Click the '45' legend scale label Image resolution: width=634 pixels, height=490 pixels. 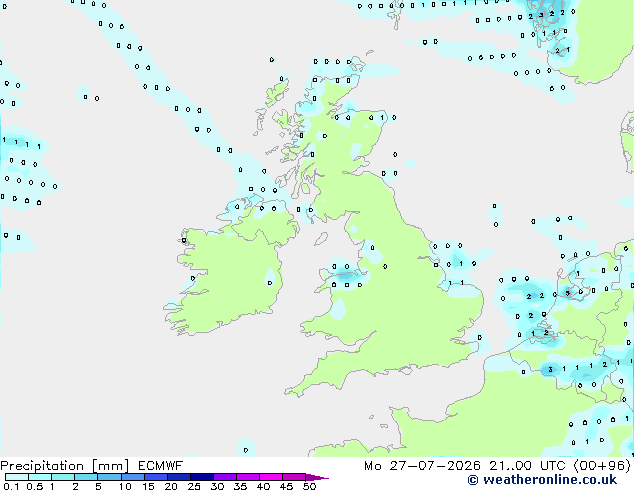[286, 486]
